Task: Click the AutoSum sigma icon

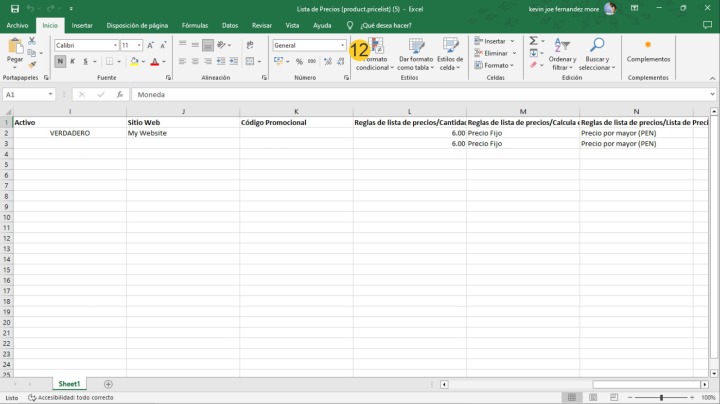Action: pyautogui.click(x=533, y=41)
